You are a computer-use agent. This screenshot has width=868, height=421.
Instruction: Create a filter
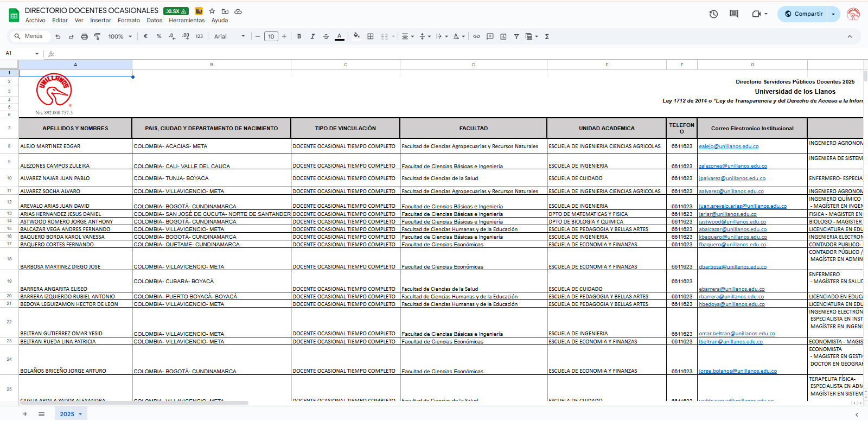516,36
